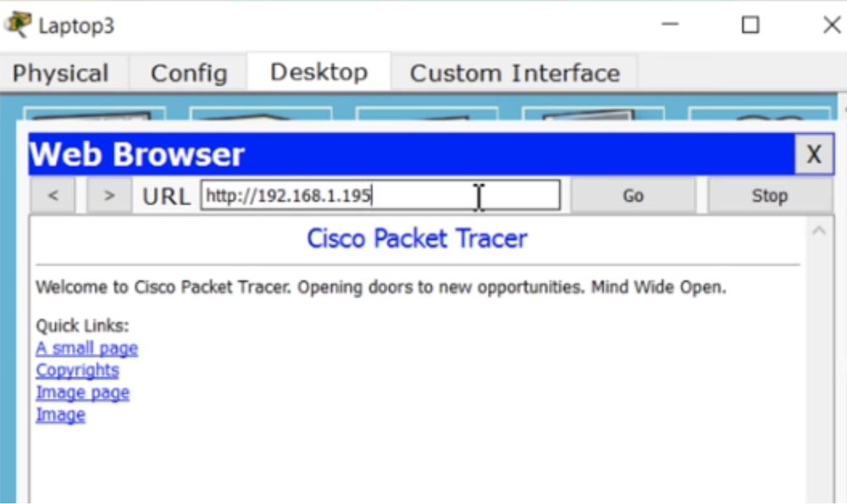Click the Stop button
The image size is (847, 504).
tap(770, 196)
